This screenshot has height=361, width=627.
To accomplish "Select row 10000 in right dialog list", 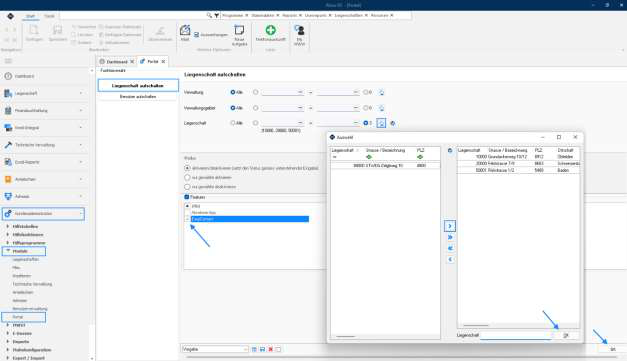I will point(518,157).
